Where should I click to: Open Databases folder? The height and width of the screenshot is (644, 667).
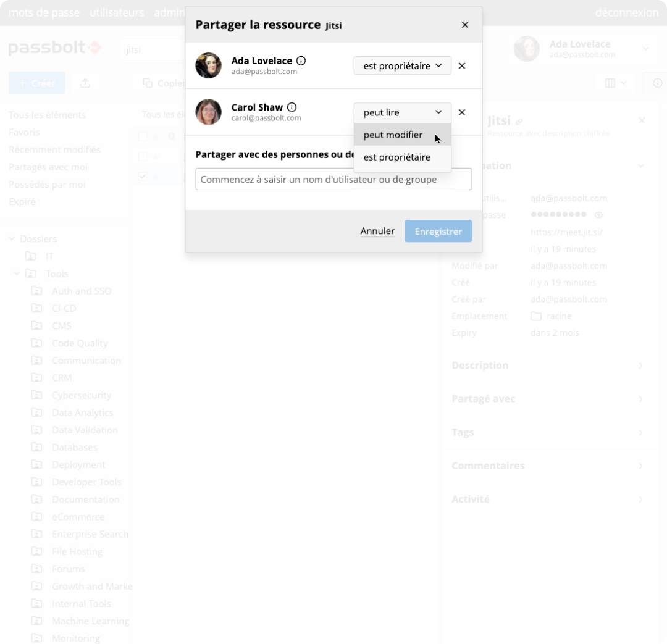pyautogui.click(x=75, y=448)
